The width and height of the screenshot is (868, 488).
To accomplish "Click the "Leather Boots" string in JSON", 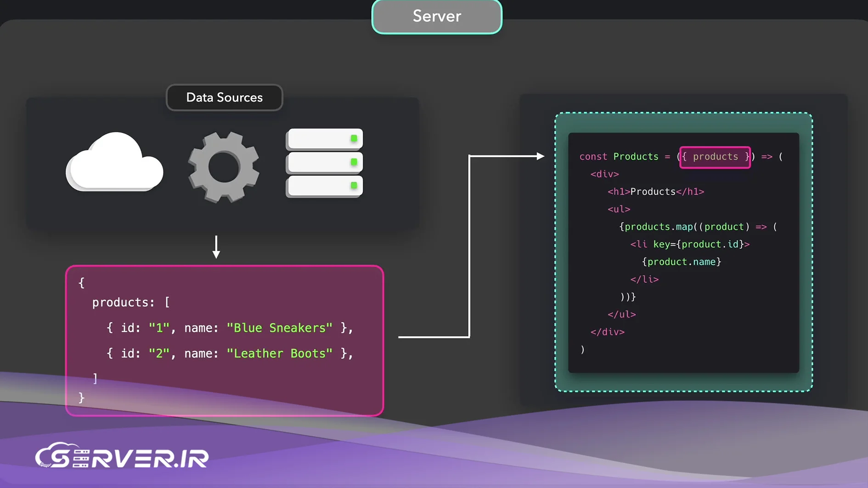I will [x=279, y=353].
